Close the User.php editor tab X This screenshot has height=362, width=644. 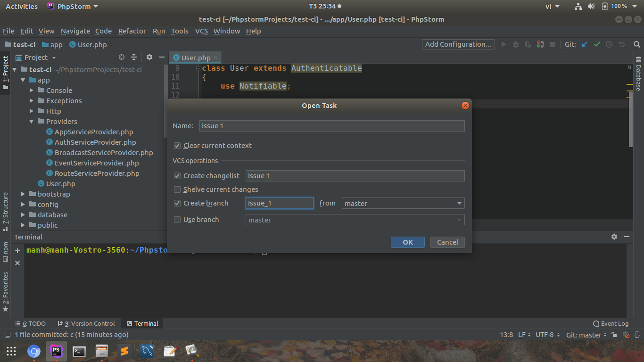[216, 58]
